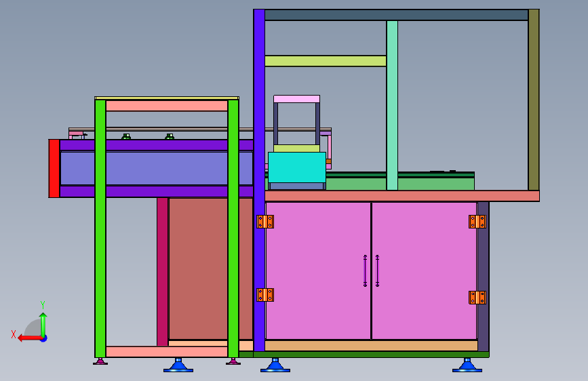Select the blue leveling foot under brown panel

tap(178, 365)
